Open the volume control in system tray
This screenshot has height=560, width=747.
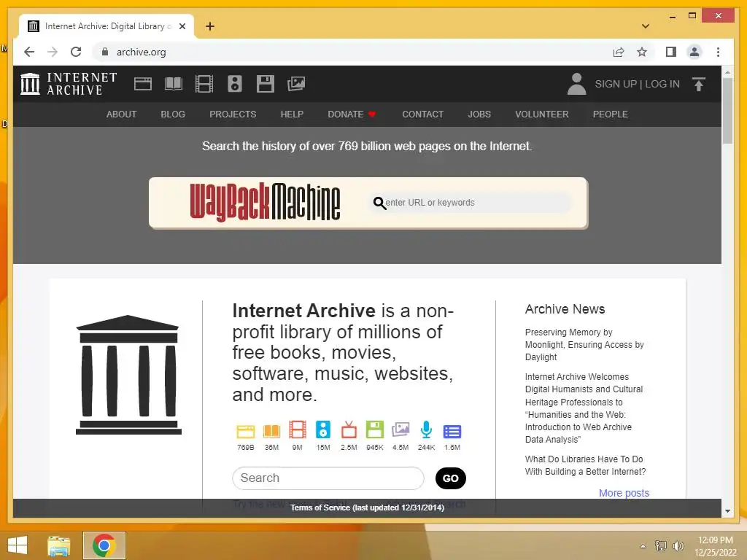(678, 546)
